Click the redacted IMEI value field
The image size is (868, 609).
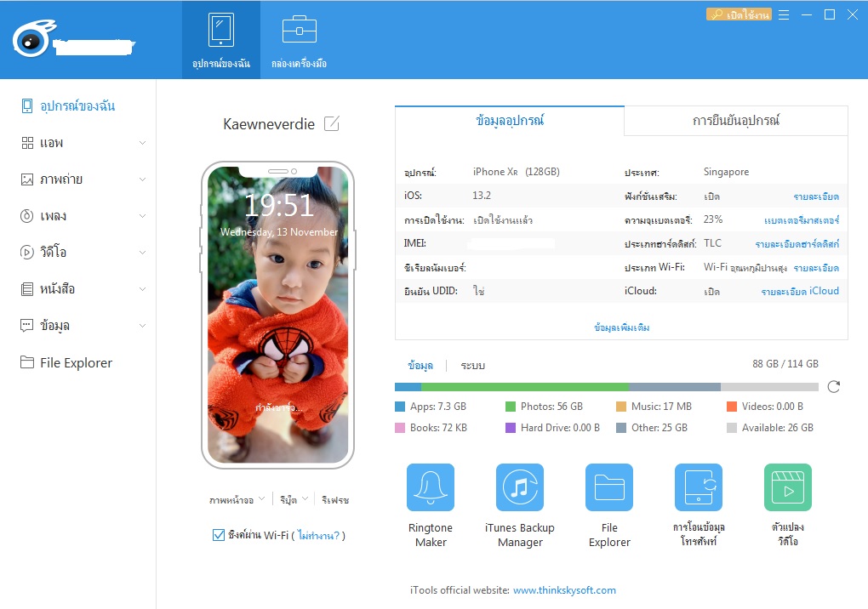pos(511,243)
